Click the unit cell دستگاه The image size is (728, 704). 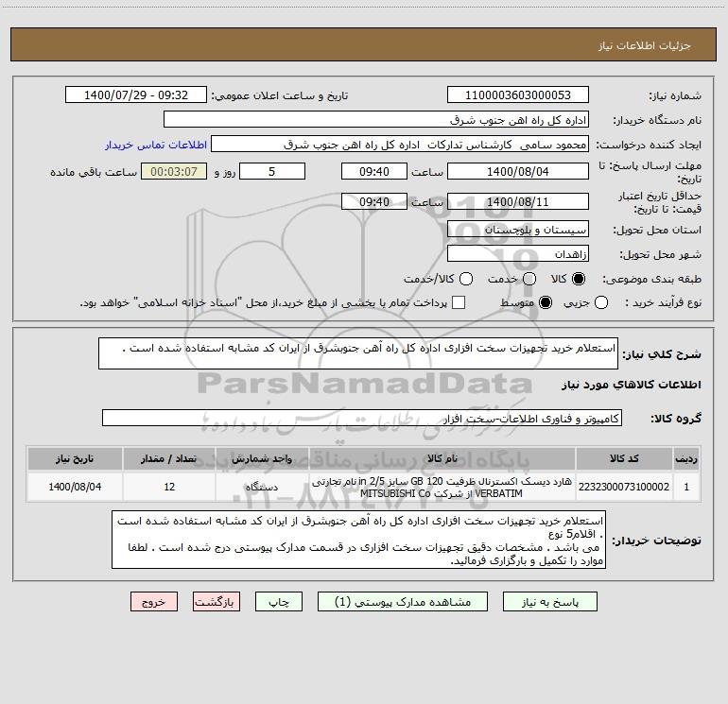coord(262,487)
